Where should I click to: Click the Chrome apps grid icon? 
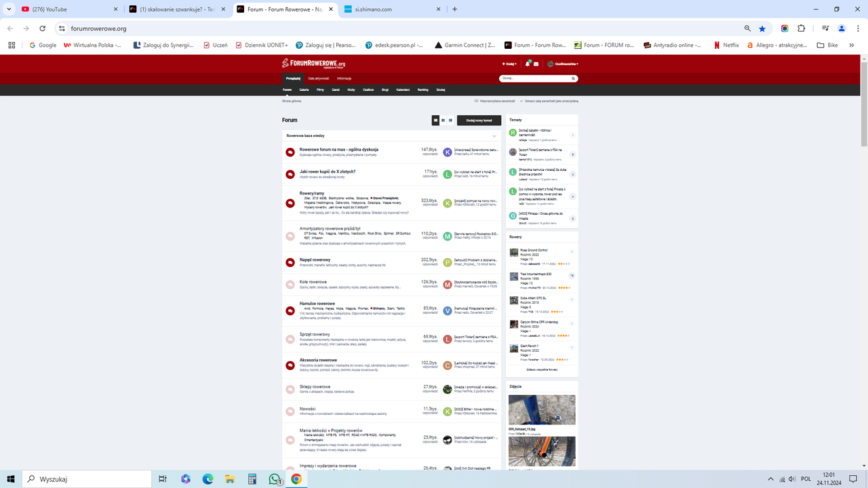point(12,45)
